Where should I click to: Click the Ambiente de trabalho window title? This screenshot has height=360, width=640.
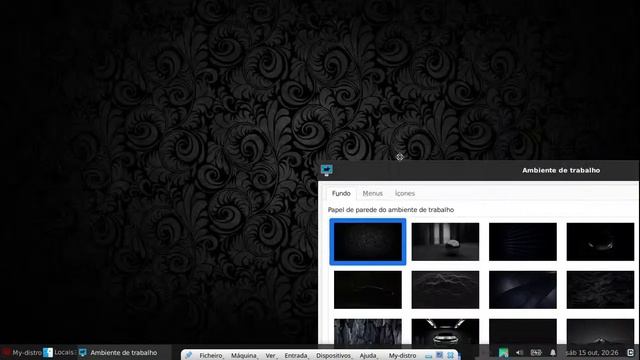(x=561, y=170)
